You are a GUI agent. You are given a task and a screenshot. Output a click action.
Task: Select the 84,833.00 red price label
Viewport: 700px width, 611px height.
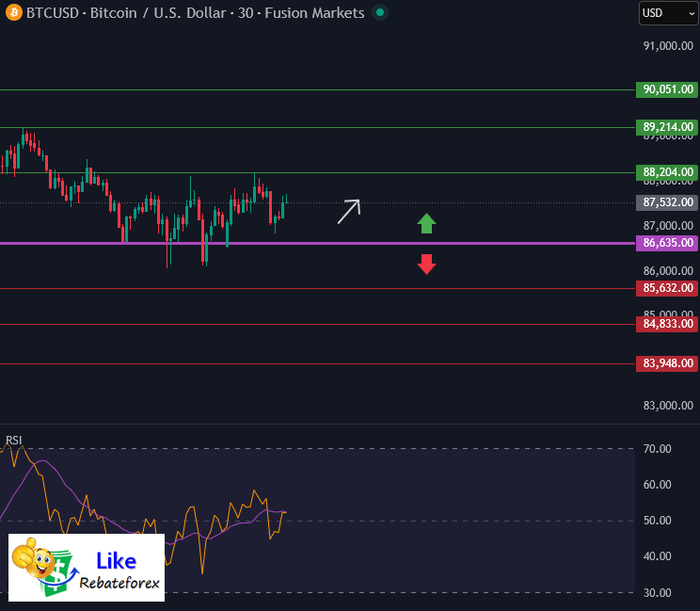click(x=667, y=324)
